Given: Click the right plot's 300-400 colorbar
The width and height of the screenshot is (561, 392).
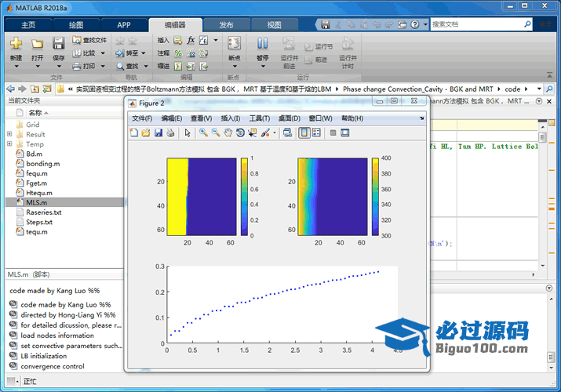Looking at the screenshot, I should click(375, 197).
